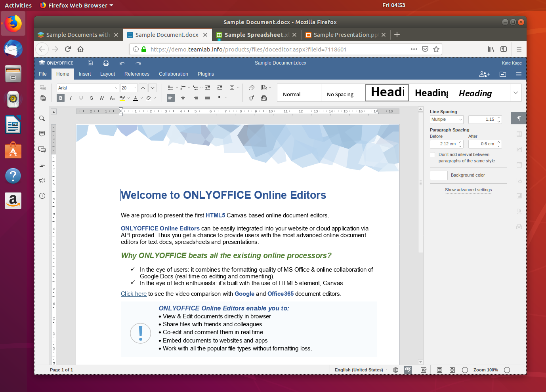Expand highlight color dropdown arrow
This screenshot has height=392, width=546.
point(128,98)
